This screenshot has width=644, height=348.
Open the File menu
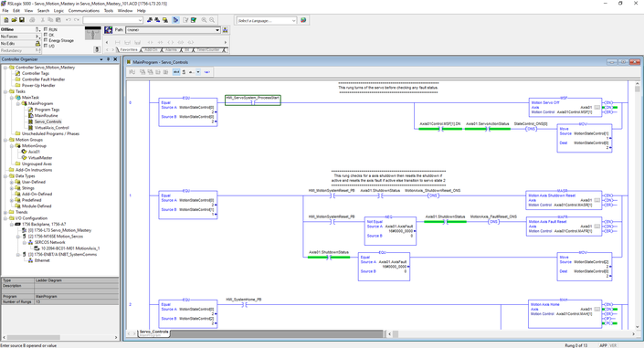pos(5,11)
